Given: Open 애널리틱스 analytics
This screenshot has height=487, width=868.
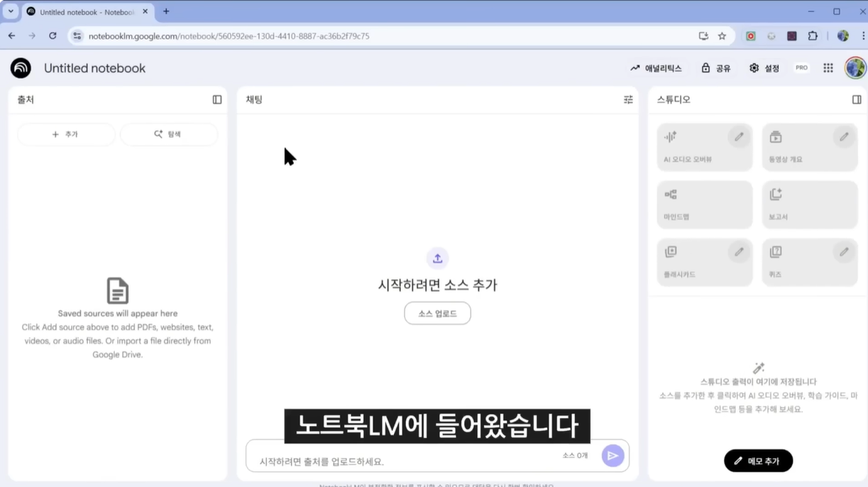Looking at the screenshot, I should coord(656,68).
